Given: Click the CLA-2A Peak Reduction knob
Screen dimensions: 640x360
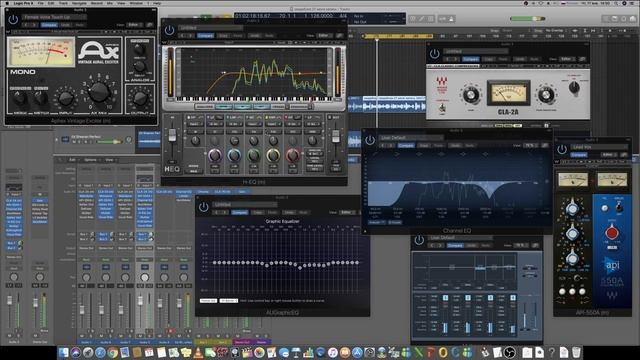Looking at the screenshot, I should pos(546,95).
